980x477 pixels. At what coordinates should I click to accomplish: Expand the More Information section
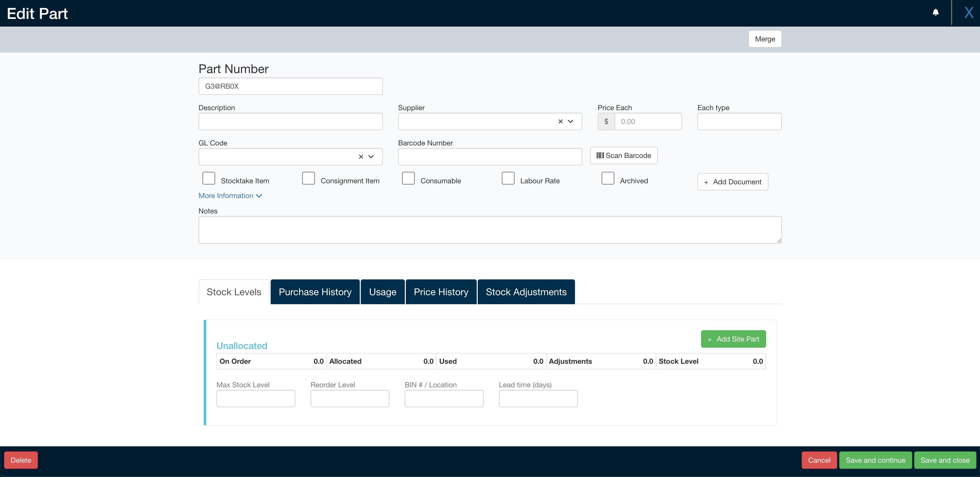coord(230,196)
